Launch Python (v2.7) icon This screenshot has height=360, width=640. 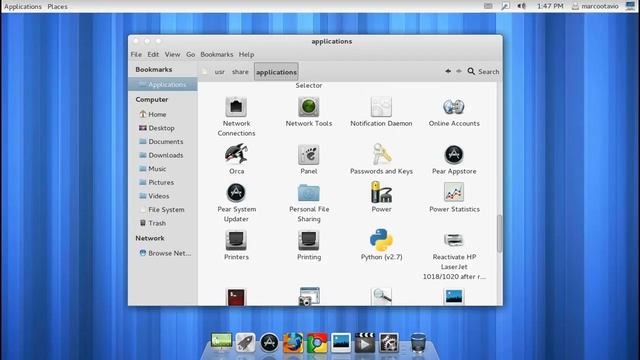(x=381, y=240)
